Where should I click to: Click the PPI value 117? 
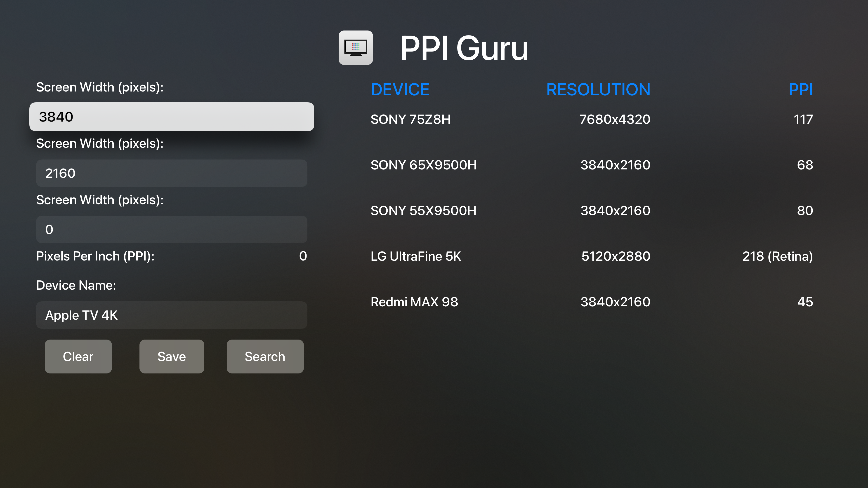point(803,119)
